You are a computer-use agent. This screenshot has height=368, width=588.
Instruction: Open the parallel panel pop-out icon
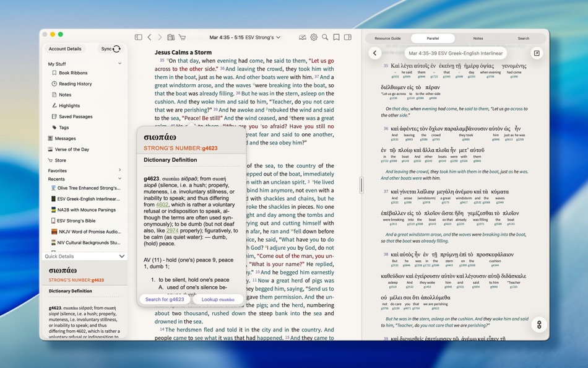pyautogui.click(x=537, y=53)
